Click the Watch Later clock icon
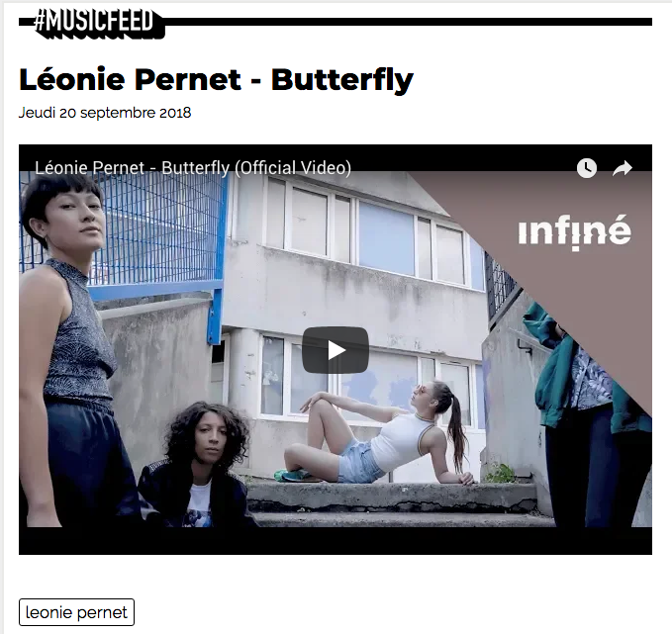Image resolution: width=672 pixels, height=634 pixels. pyautogui.click(x=586, y=168)
